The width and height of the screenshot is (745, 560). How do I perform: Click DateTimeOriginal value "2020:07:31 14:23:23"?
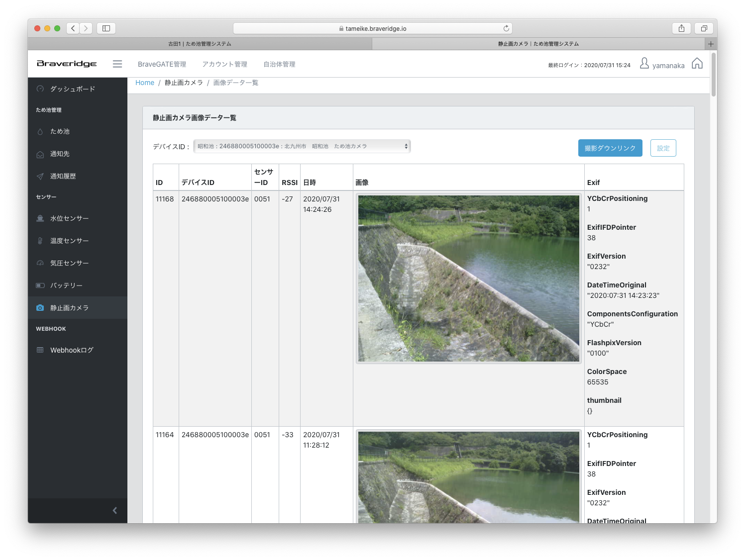(x=623, y=295)
